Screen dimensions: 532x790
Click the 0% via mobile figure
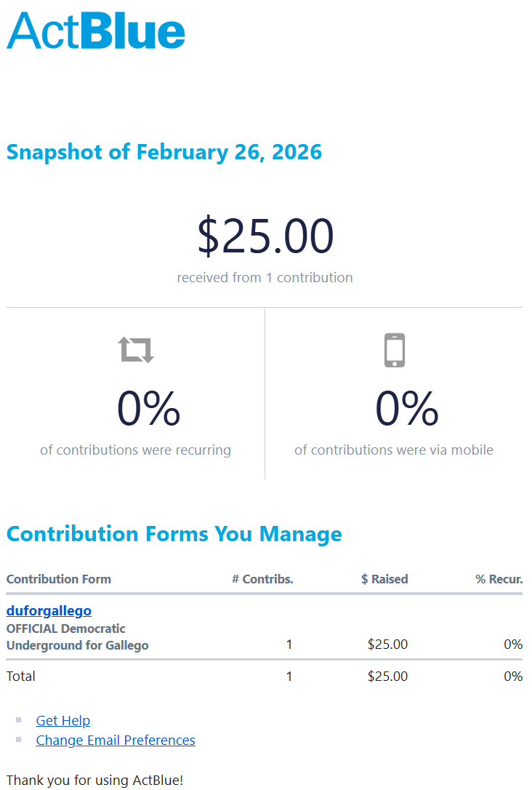click(407, 409)
